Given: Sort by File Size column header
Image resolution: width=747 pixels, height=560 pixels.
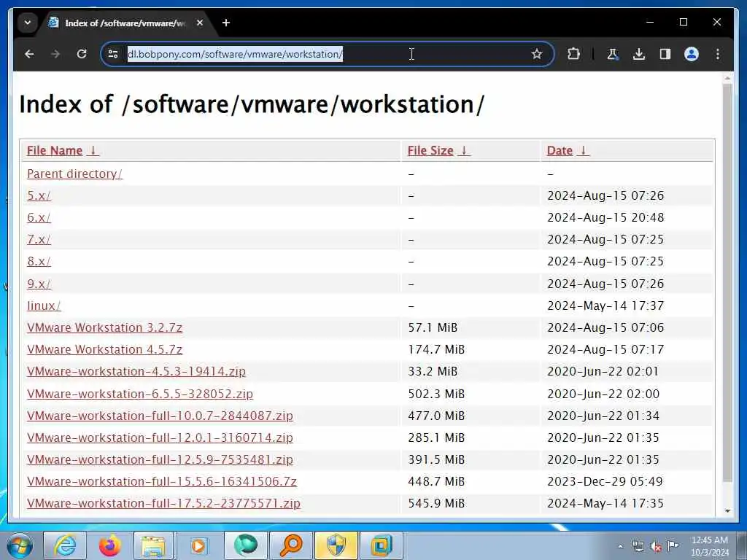Looking at the screenshot, I should 430,150.
